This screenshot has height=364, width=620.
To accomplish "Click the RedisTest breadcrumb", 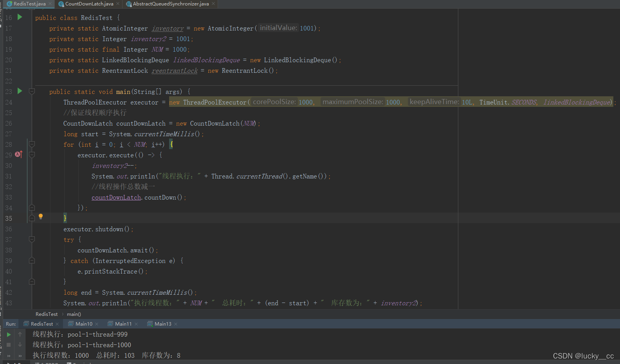I will [47, 314].
